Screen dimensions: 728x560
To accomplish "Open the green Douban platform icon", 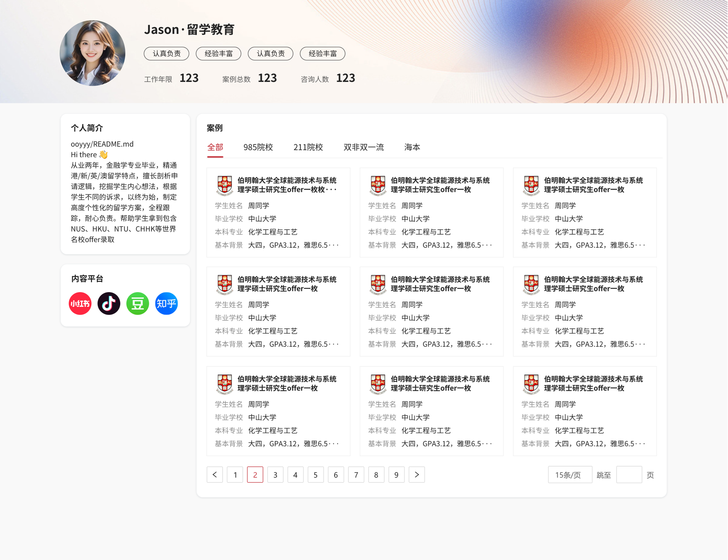I will pyautogui.click(x=138, y=304).
